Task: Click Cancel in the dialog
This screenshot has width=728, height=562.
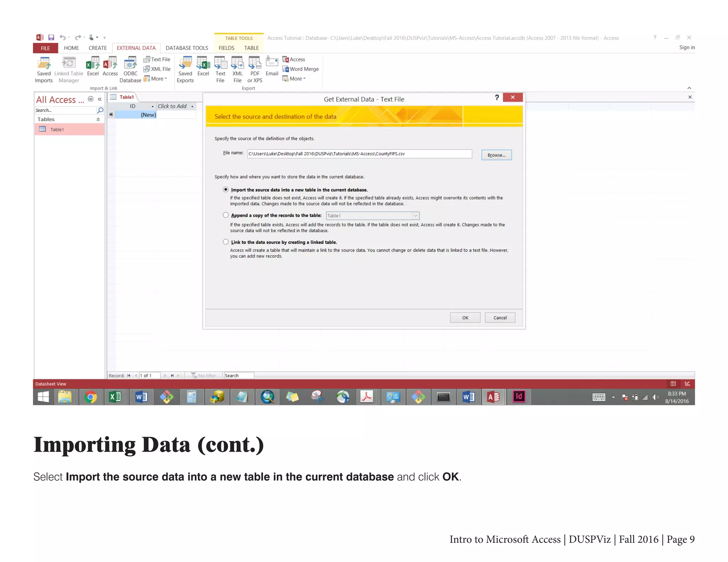Action: 500,318
